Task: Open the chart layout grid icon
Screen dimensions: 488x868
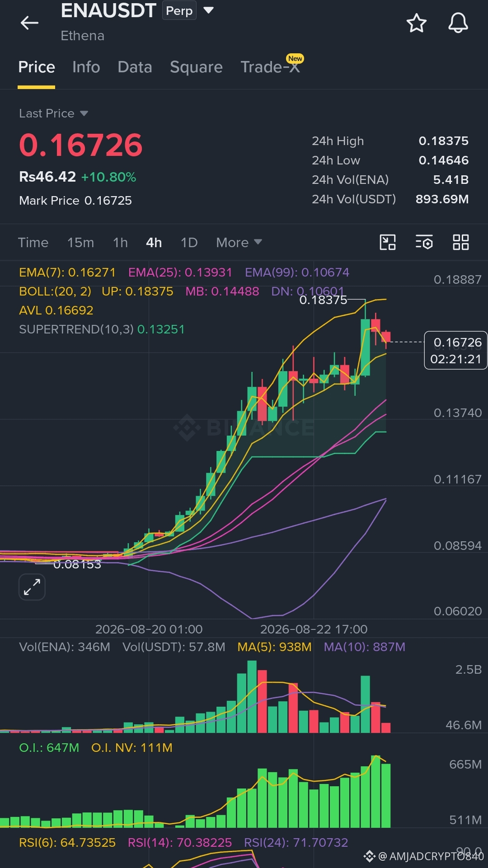Action: tap(461, 242)
